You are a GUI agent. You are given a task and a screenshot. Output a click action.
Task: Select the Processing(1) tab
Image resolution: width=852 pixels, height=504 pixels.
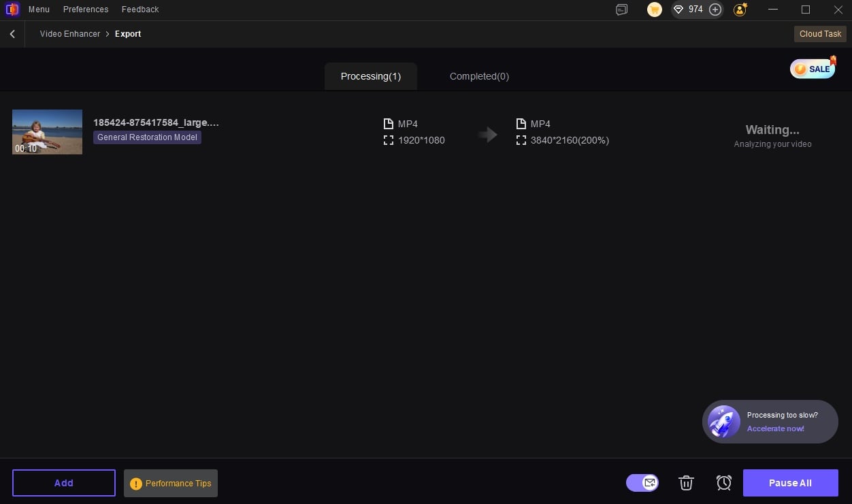point(371,76)
